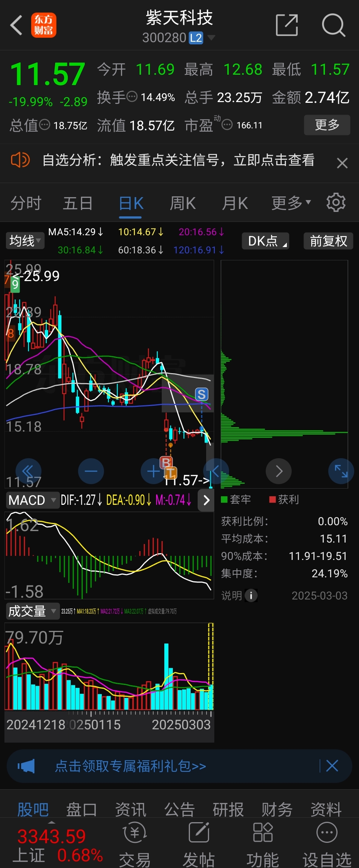Tap the MA5:14.29 label

(76, 232)
